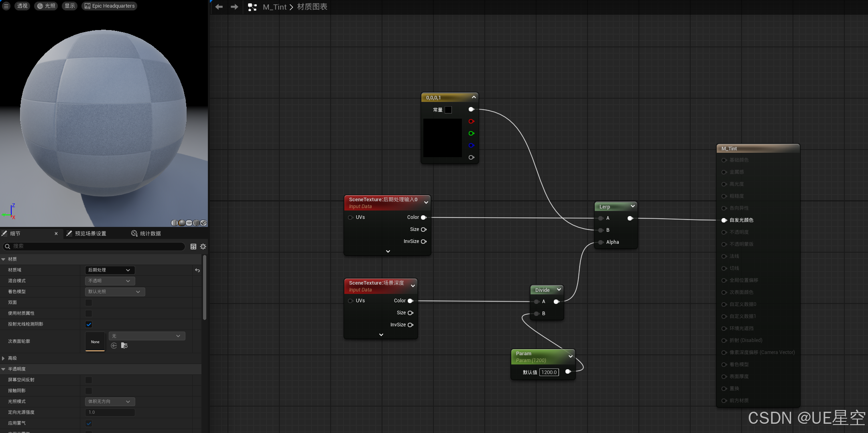
Task: Collapse the 半透明度 section
Action: [x=4, y=369]
